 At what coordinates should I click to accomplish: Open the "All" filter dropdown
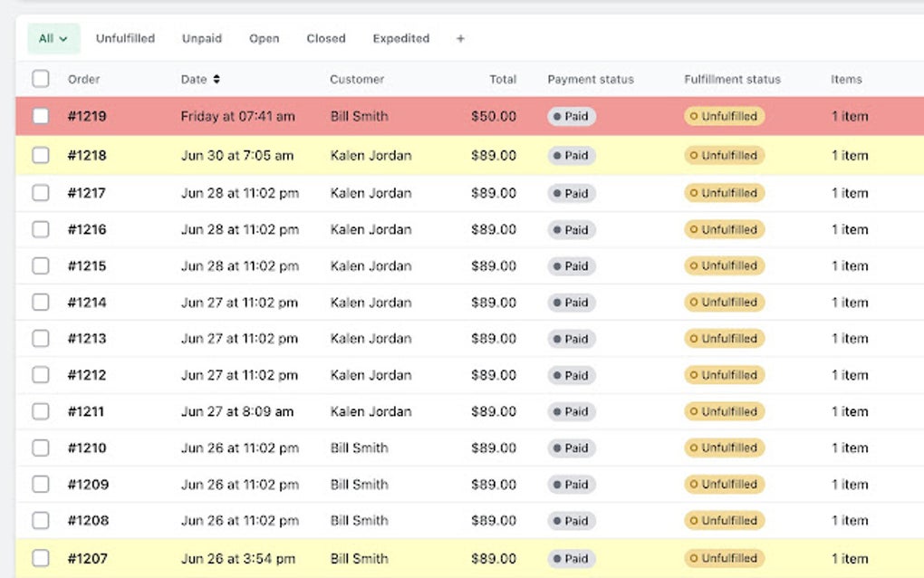pyautogui.click(x=53, y=38)
